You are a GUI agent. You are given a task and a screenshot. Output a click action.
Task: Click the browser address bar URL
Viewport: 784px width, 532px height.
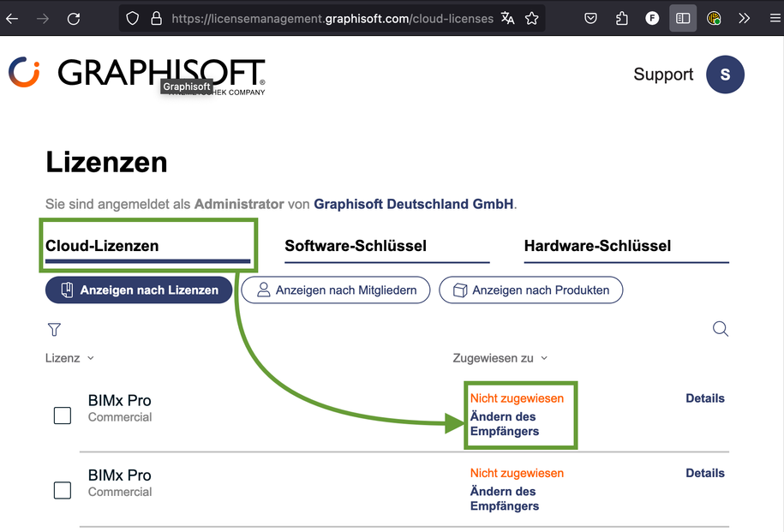(x=332, y=18)
